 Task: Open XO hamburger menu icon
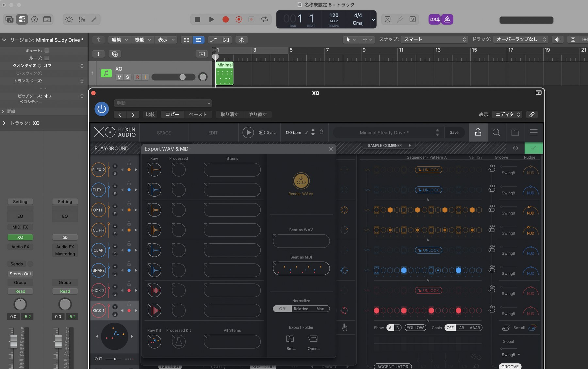click(533, 132)
